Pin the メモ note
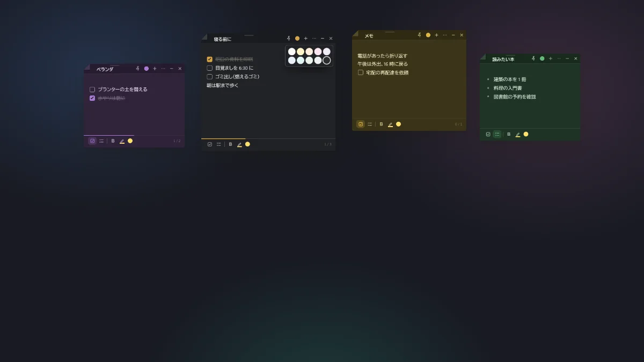 (420, 35)
